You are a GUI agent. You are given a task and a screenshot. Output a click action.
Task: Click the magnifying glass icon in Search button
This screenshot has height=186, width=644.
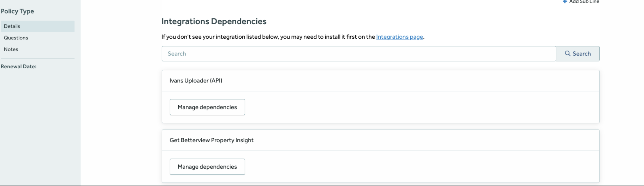tap(568, 53)
